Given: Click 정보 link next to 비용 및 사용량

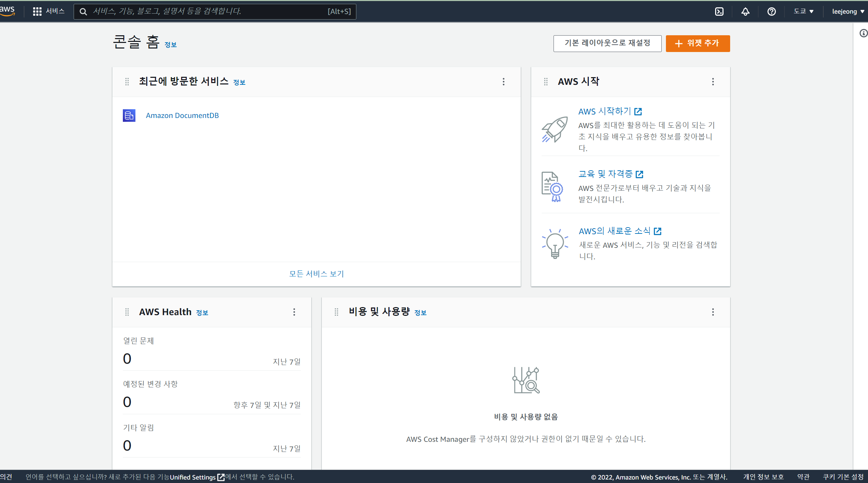Looking at the screenshot, I should (421, 313).
